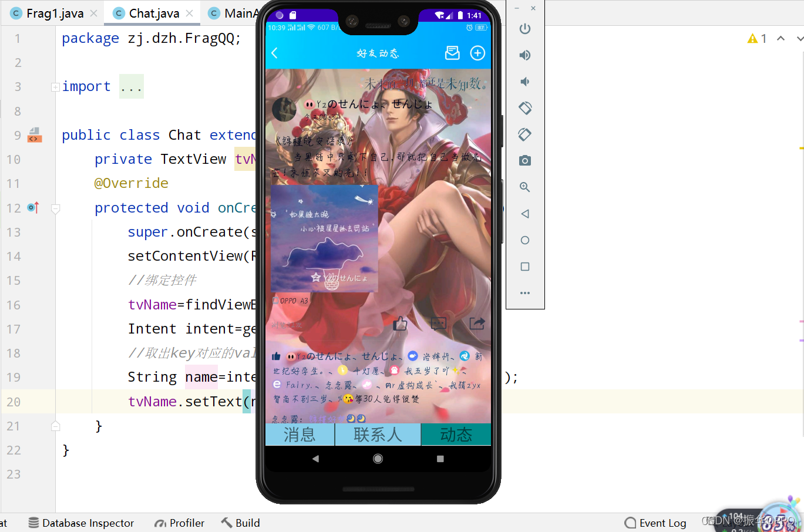Tap phone navigation home circle

pyautogui.click(x=378, y=459)
